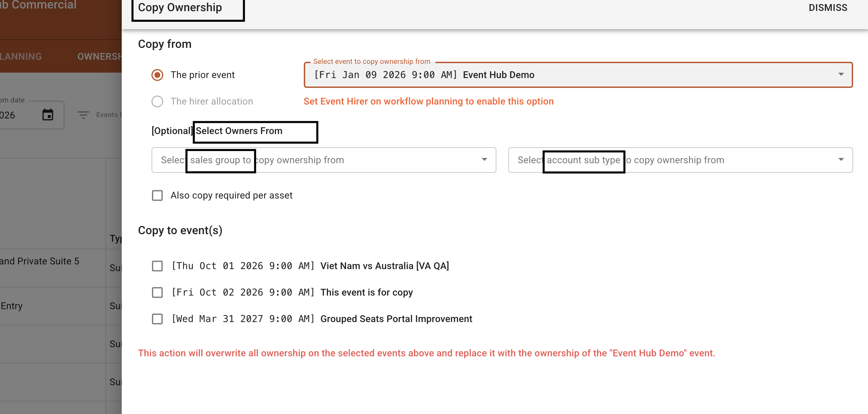Enable 'Also copy required per asset' checkbox
868x414 pixels.
(x=157, y=195)
